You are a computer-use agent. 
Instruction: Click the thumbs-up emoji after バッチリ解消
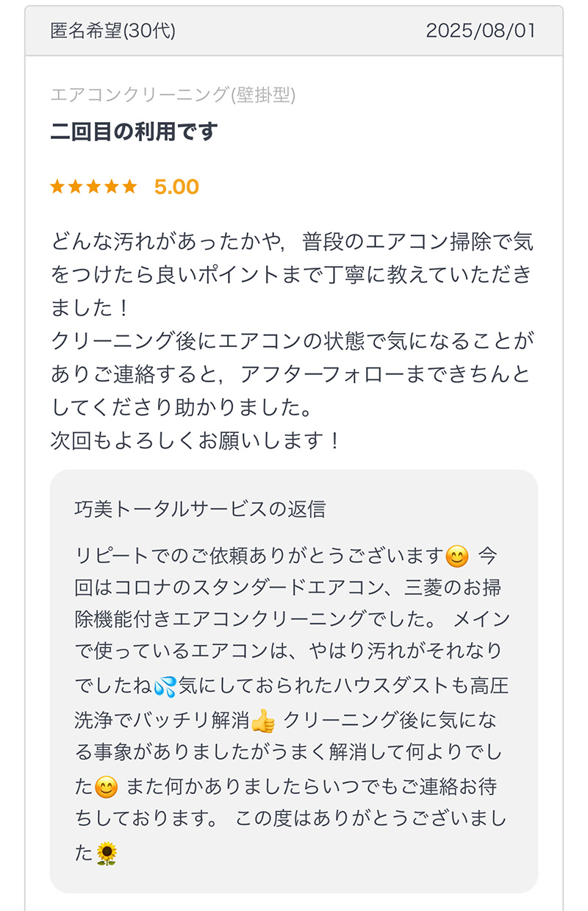(262, 721)
